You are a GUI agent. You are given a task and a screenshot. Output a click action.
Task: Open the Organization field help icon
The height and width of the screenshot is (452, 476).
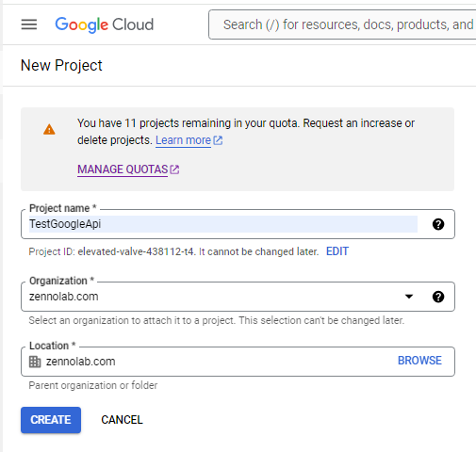tap(438, 297)
